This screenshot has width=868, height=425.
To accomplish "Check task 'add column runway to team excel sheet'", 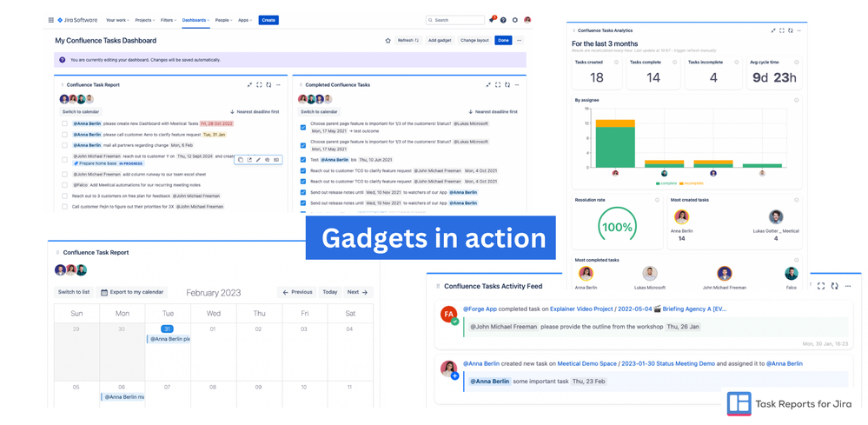I will 65,174.
